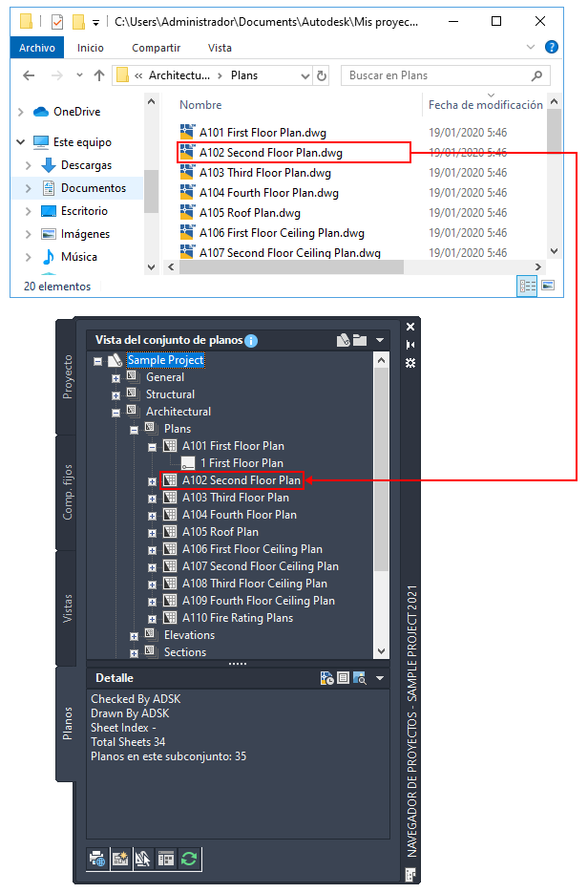588x893 pixels.
Task: Open the Inicio ribbon tab
Action: [91, 48]
